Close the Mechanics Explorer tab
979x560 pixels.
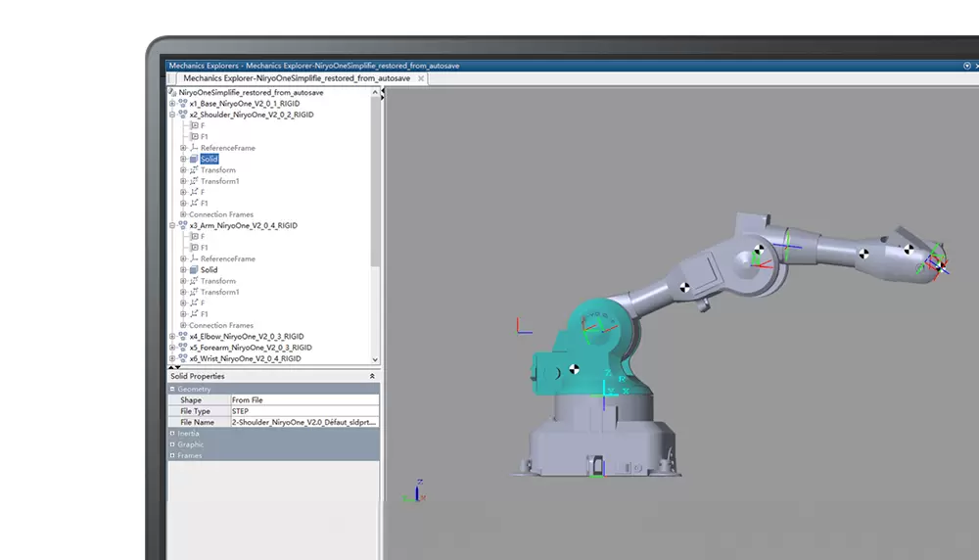(421, 78)
